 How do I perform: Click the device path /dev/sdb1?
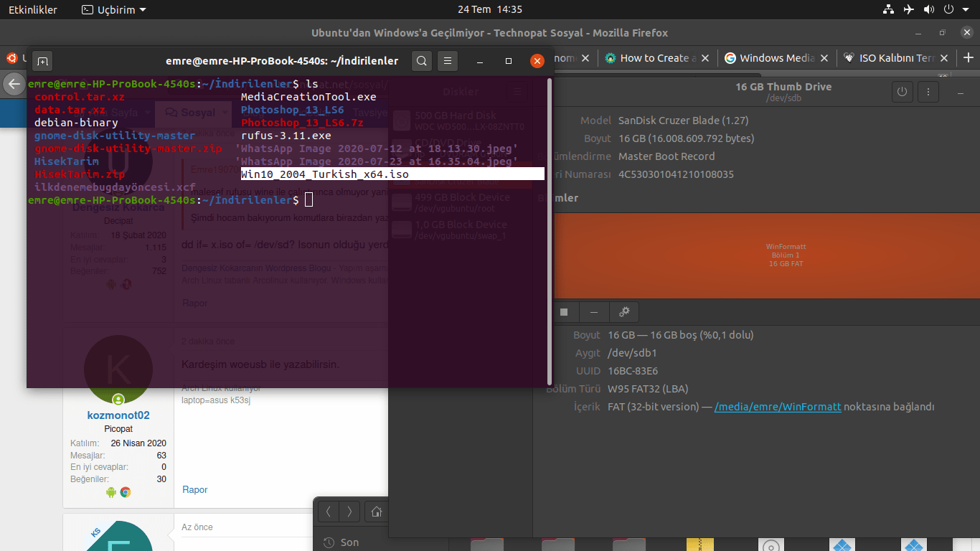(x=632, y=353)
